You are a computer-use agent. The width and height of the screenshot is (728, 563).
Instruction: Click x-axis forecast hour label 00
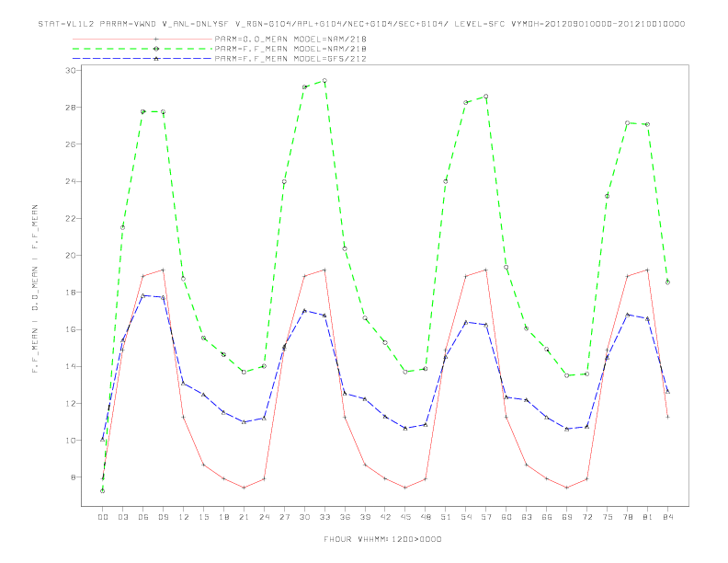103,517
